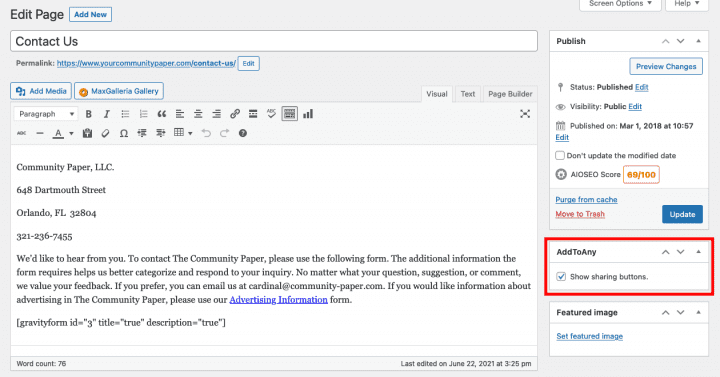The width and height of the screenshot is (720, 377).
Task: Click the permalink Edit button
Action: 248,63
